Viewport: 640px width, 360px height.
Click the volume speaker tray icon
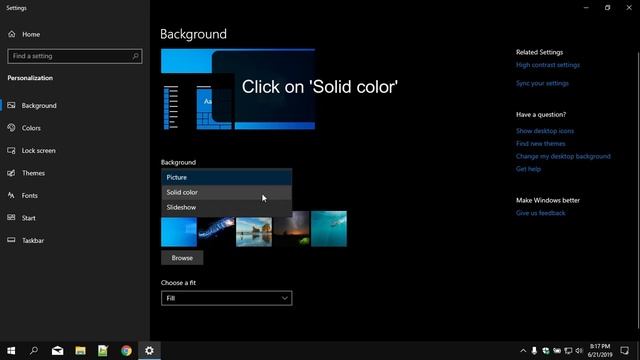tap(579, 351)
